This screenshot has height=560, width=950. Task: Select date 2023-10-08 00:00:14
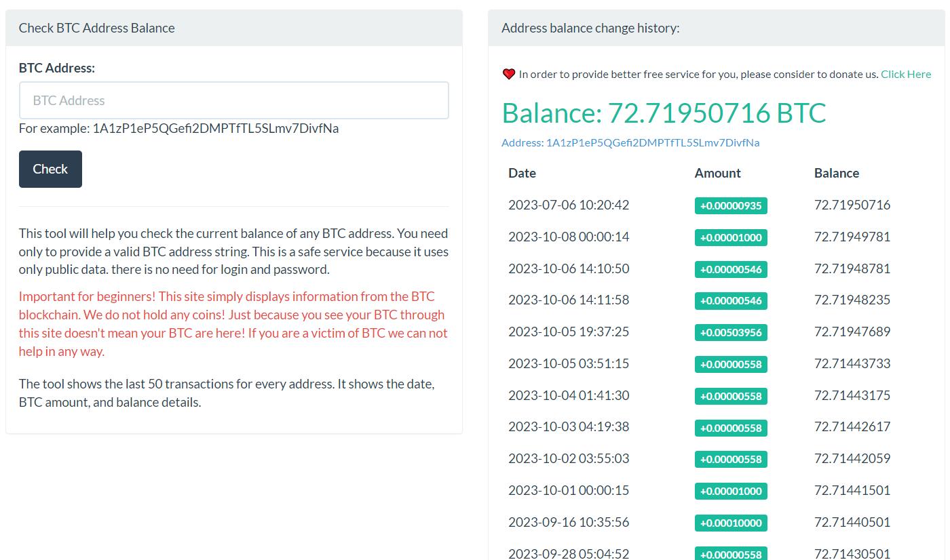pos(569,237)
